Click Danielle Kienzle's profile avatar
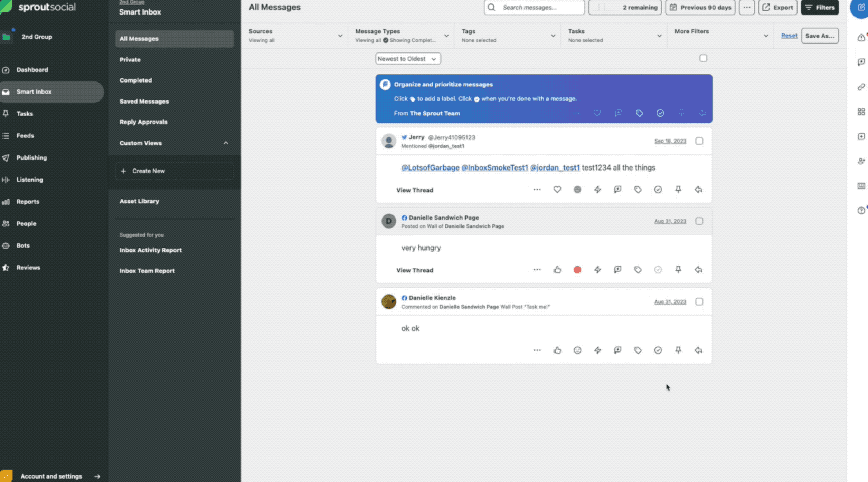 (388, 301)
